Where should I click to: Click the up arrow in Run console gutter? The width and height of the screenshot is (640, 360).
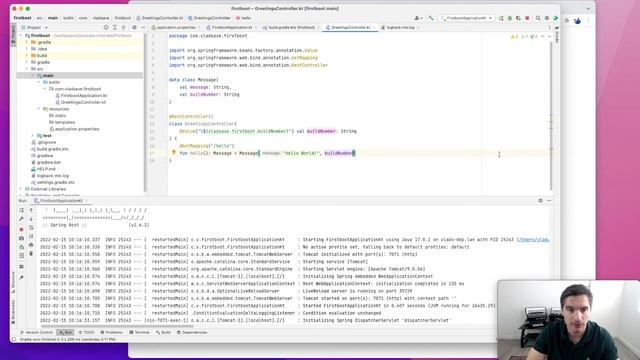pyautogui.click(x=31, y=210)
